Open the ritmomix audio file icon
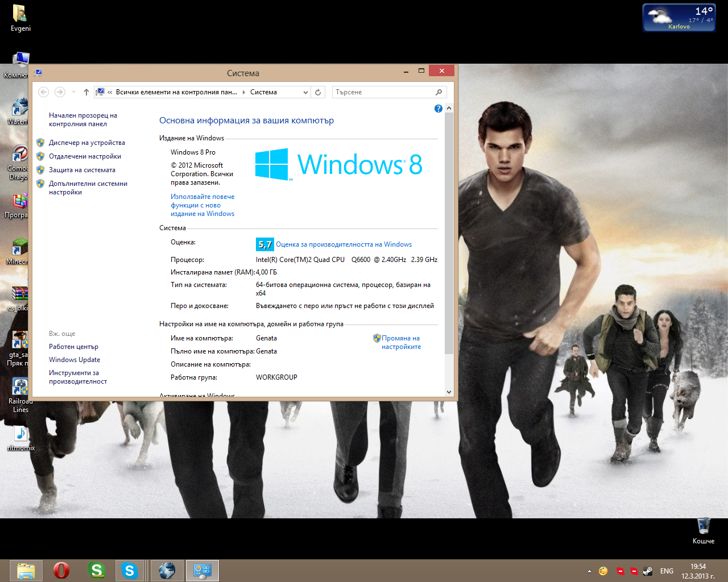Image resolution: width=728 pixels, height=582 pixels. coord(20,438)
